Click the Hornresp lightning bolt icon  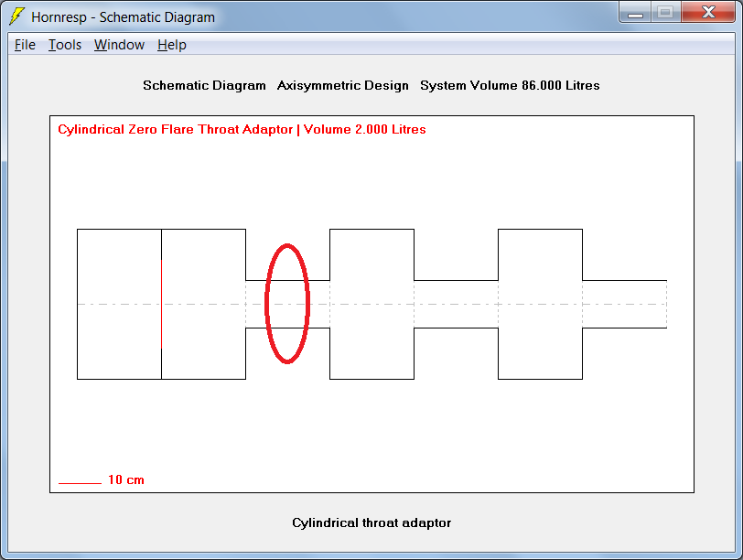(x=17, y=16)
